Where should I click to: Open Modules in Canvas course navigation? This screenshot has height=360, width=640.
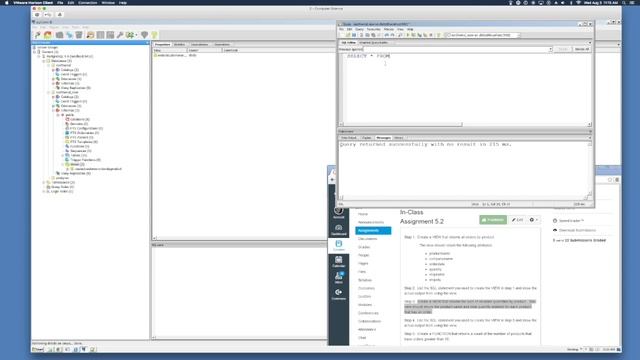click(365, 305)
